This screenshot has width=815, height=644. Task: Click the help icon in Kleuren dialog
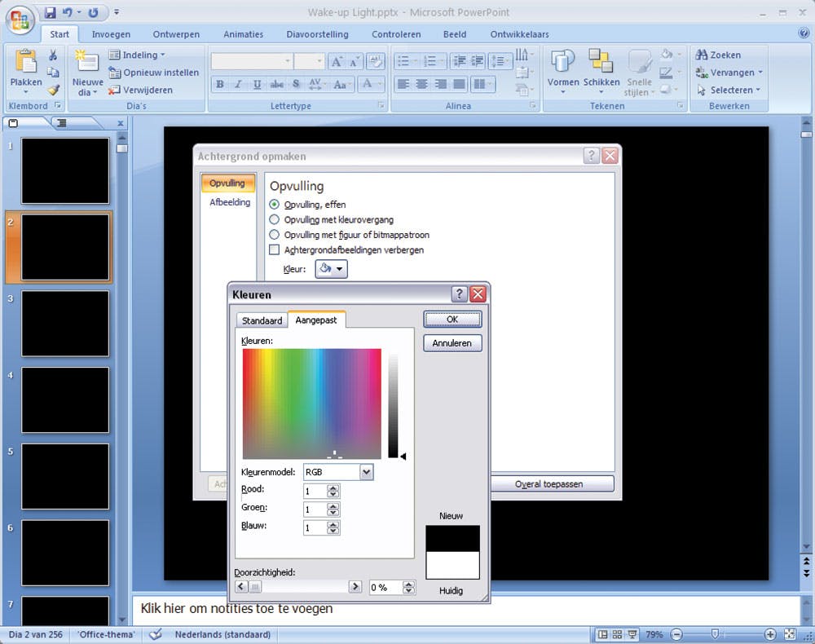click(x=460, y=294)
